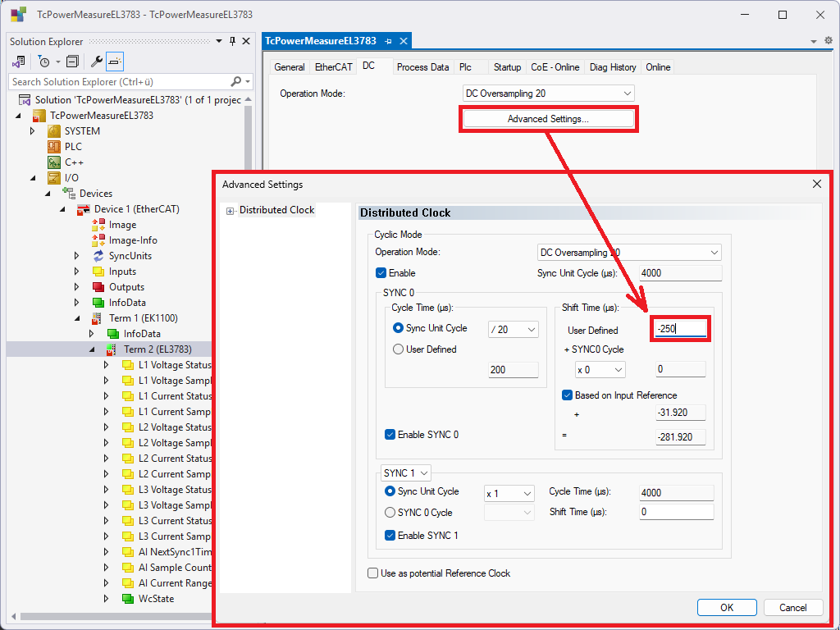Viewport: 840px width, 630px height.
Task: Toggle Based on Input Reference checkbox
Action: click(568, 395)
